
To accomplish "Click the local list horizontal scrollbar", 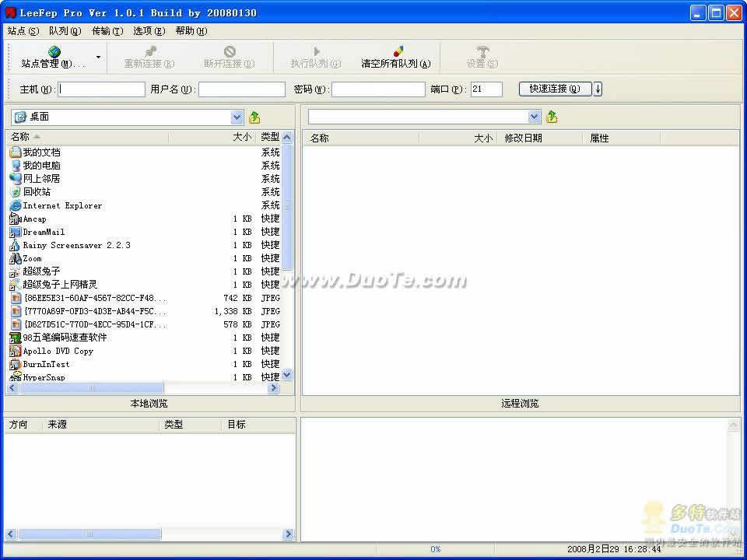I will tap(143, 388).
